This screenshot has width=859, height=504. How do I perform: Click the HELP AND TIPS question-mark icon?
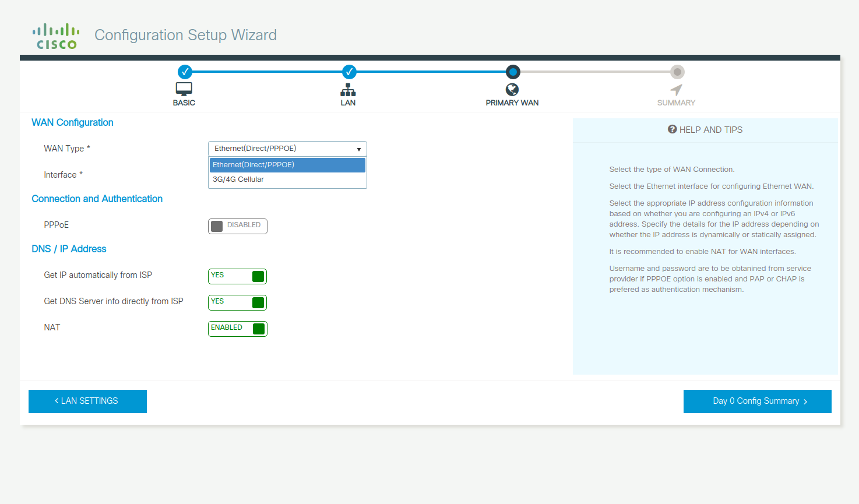coord(671,129)
